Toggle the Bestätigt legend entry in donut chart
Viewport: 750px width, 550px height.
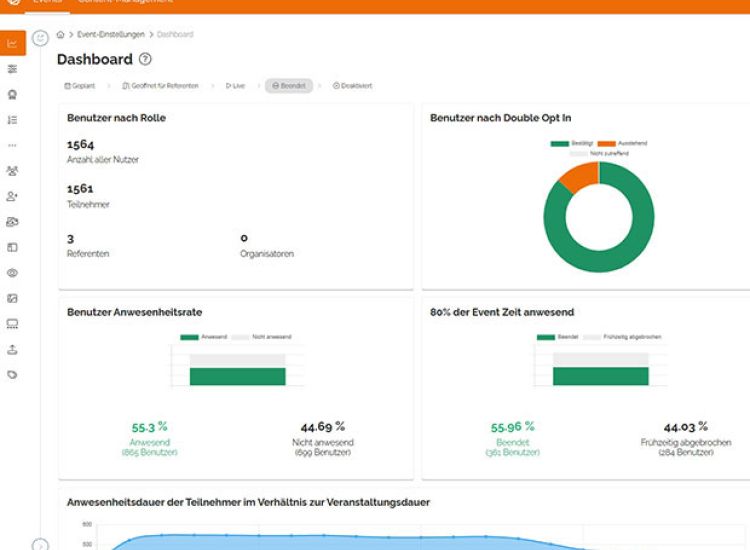click(568, 143)
